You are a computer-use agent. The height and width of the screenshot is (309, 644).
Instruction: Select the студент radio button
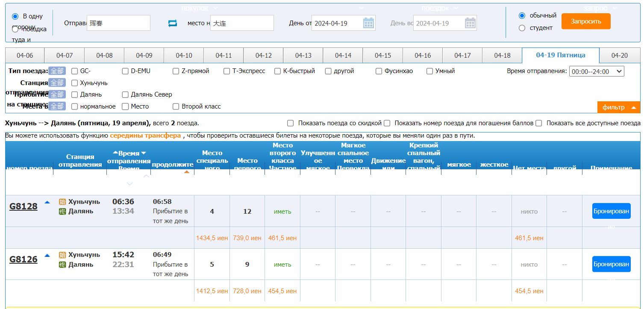pos(522,28)
